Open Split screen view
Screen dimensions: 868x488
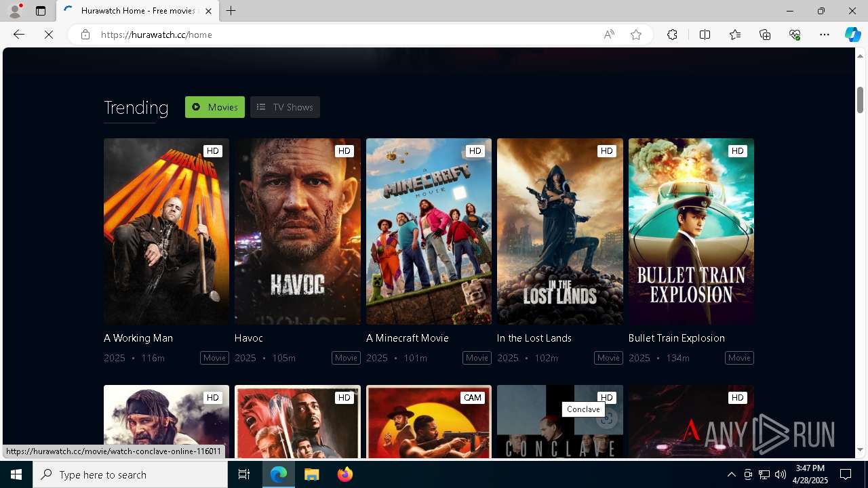point(705,35)
